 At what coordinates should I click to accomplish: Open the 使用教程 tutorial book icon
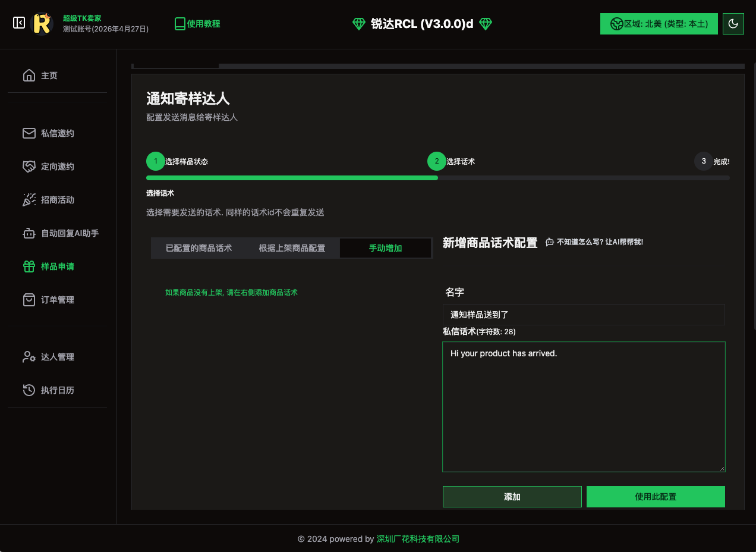coord(180,24)
